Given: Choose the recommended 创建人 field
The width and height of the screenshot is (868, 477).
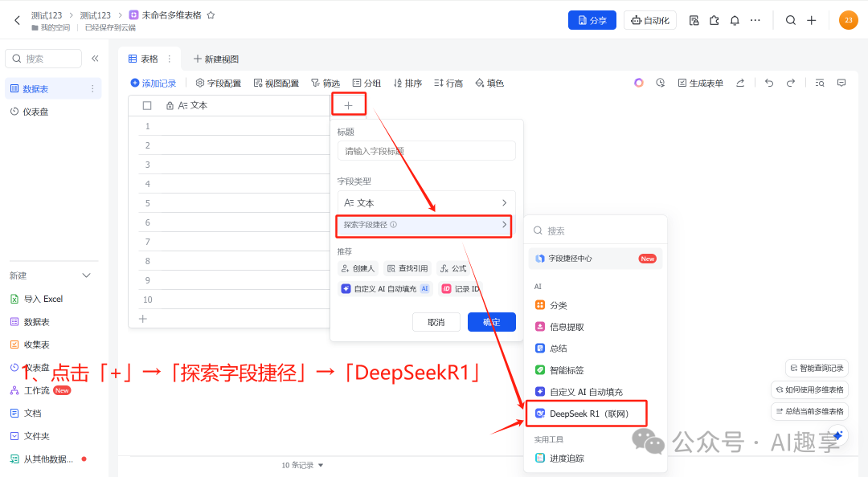Looking at the screenshot, I should click(x=358, y=268).
